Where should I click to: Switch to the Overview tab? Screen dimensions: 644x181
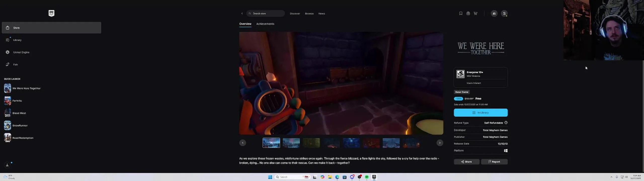point(245,24)
